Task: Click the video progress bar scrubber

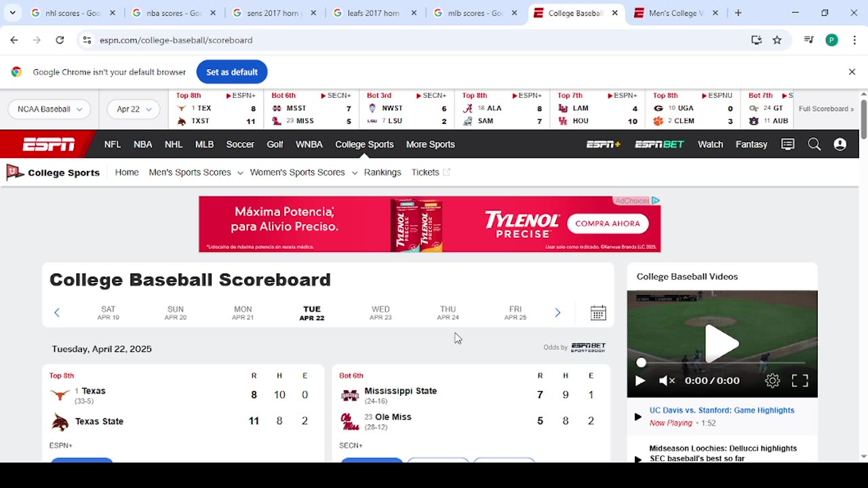Action: click(x=641, y=363)
